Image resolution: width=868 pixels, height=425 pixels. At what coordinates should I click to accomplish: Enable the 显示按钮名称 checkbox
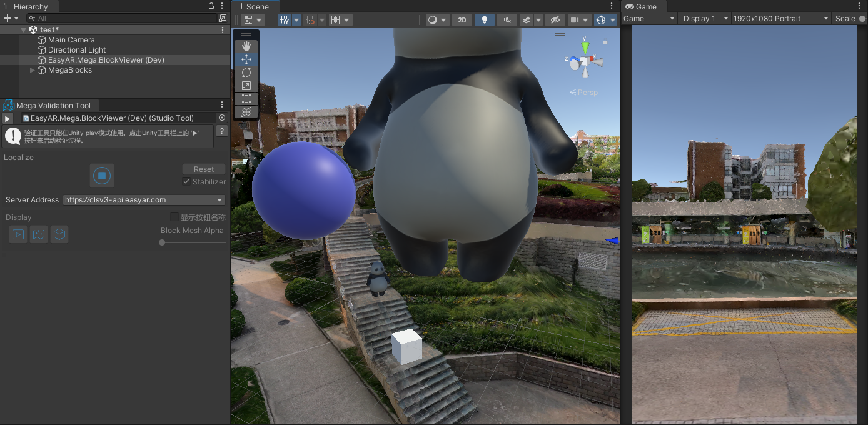click(174, 217)
